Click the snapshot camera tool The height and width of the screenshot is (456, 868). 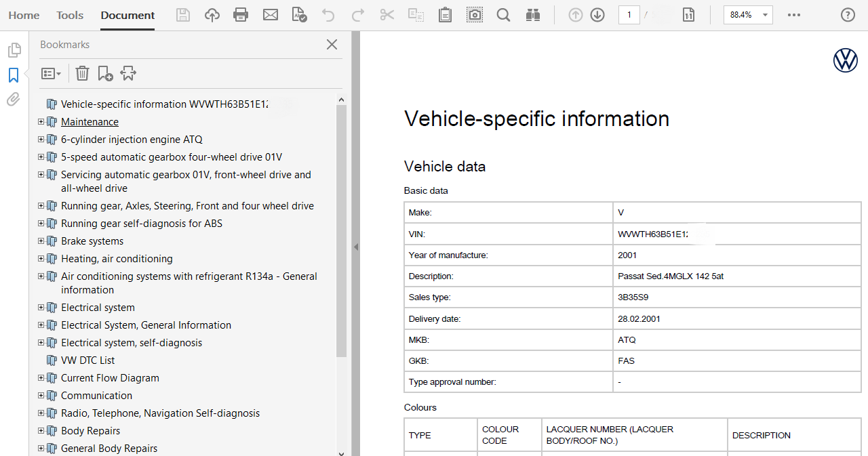[x=475, y=15]
